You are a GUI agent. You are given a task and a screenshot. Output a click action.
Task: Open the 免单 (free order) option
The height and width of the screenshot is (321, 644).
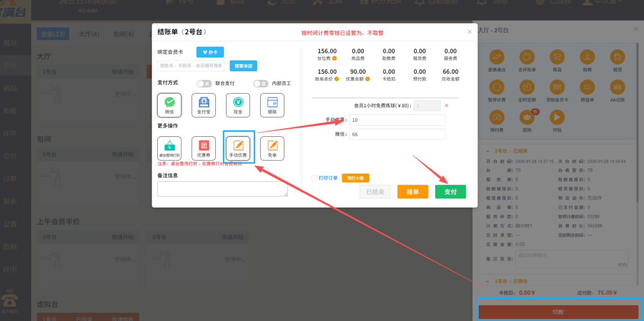[272, 148]
